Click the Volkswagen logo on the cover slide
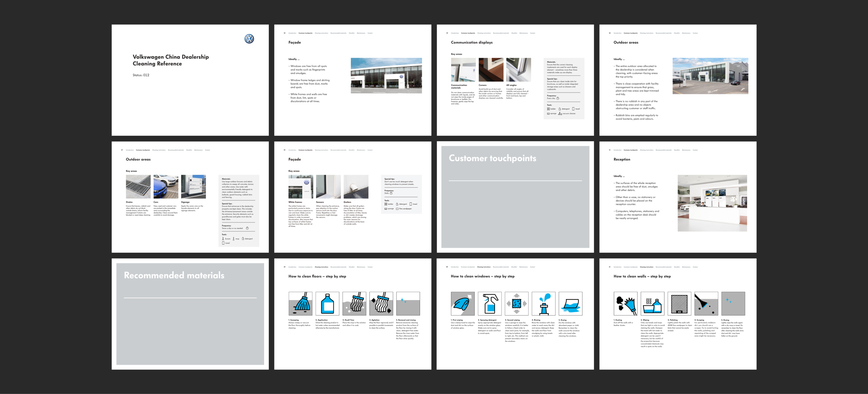This screenshot has width=868, height=394. click(249, 39)
